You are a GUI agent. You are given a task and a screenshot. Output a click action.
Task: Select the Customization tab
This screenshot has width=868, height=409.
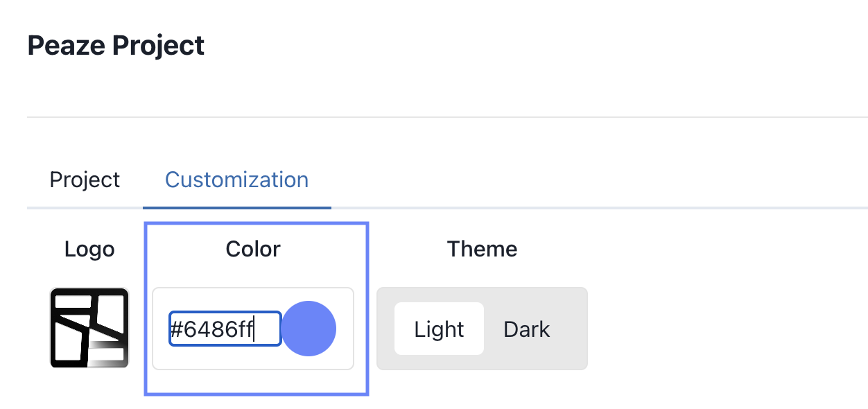[236, 180]
